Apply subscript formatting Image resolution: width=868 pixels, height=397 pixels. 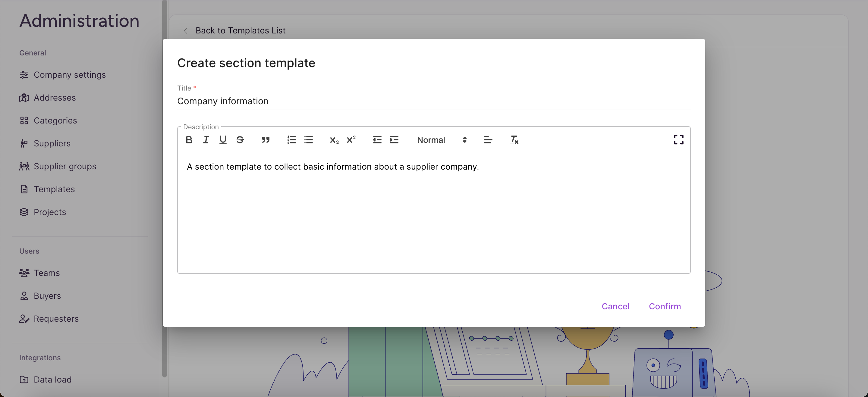pyautogui.click(x=334, y=140)
